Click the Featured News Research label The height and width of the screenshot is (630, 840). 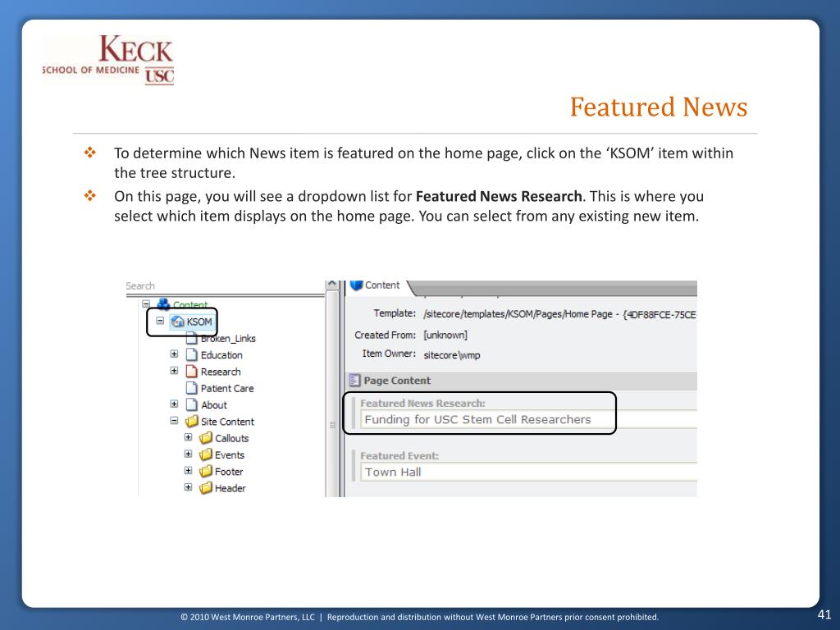[x=422, y=404]
